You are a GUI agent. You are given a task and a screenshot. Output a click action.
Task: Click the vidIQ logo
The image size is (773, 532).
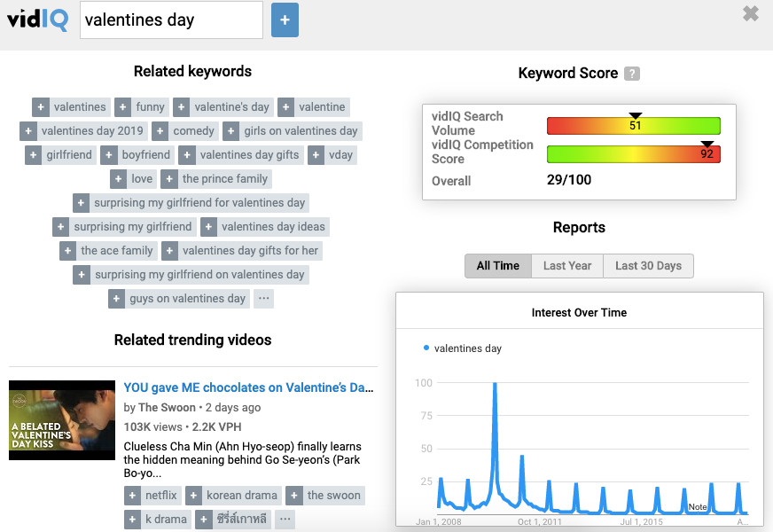coord(37,20)
